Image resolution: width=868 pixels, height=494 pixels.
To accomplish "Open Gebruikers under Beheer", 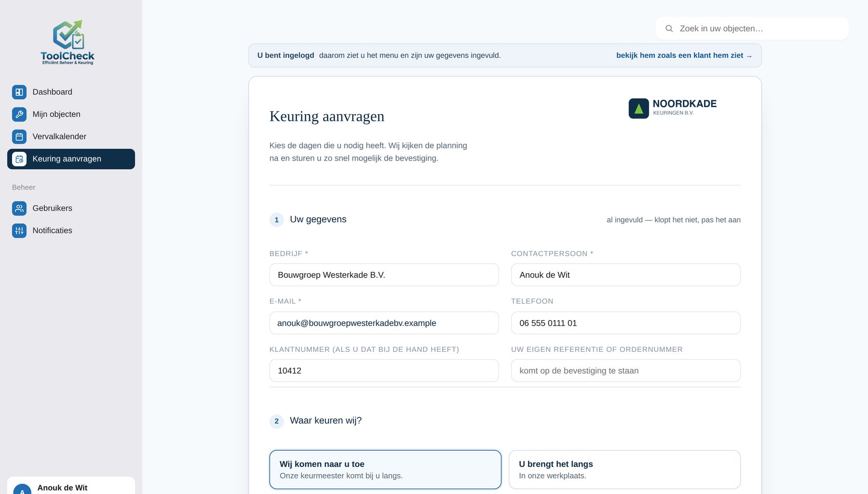I will point(71,208).
